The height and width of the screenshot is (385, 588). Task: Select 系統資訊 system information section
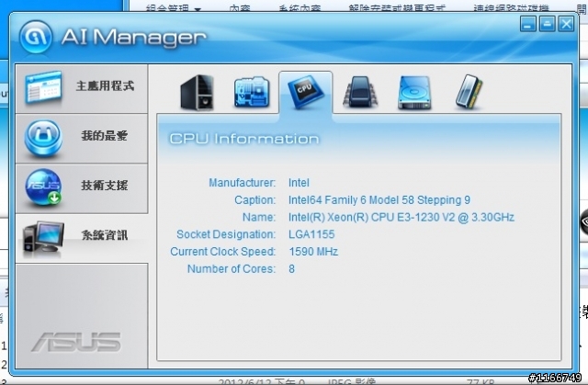82,238
